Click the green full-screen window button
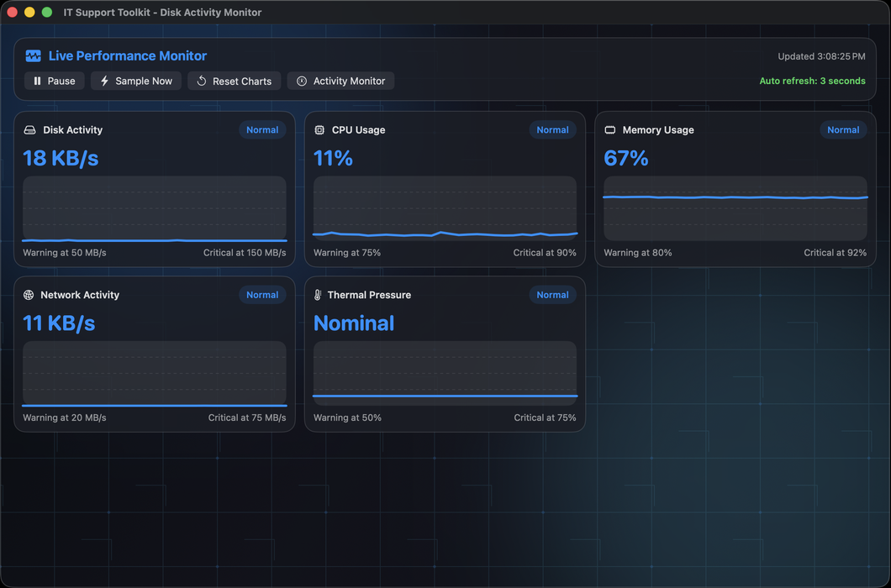The height and width of the screenshot is (588, 891). (x=47, y=13)
